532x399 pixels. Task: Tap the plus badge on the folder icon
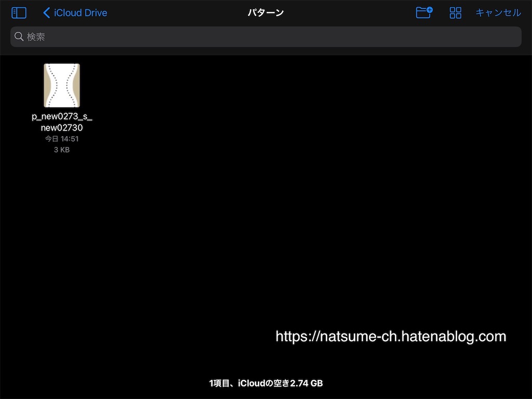click(x=429, y=9)
